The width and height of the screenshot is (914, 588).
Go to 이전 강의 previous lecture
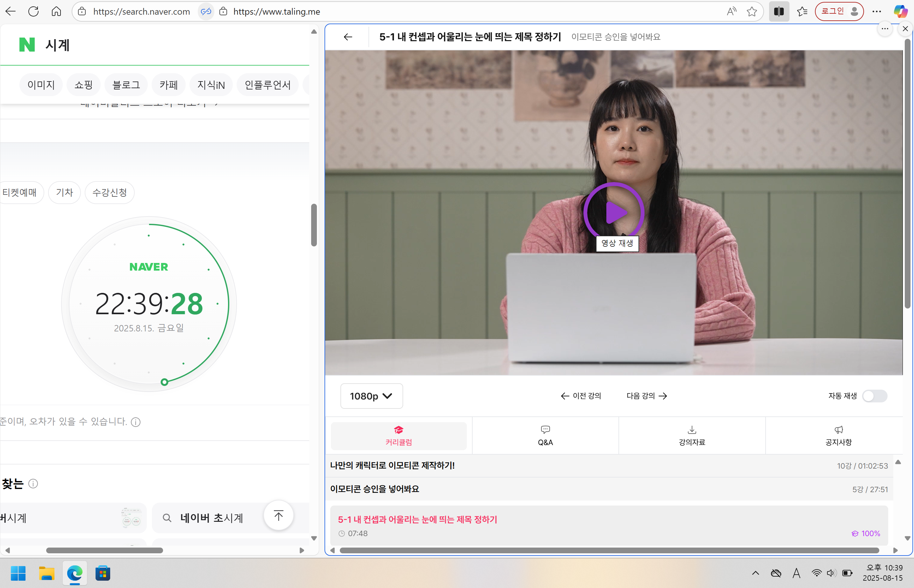(x=581, y=396)
